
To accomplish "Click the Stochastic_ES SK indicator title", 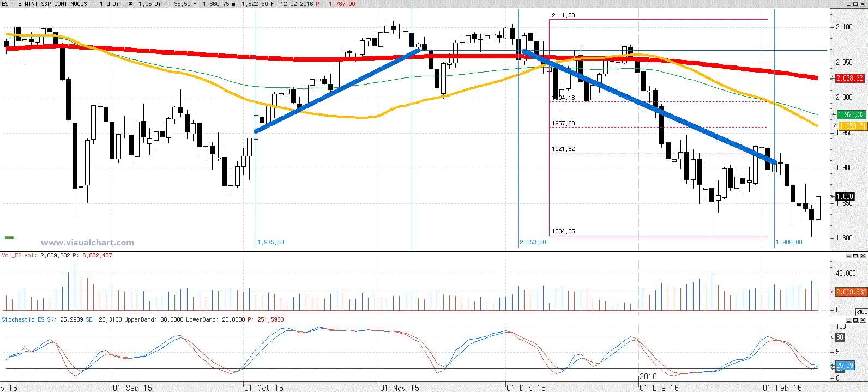I will click(28, 319).
